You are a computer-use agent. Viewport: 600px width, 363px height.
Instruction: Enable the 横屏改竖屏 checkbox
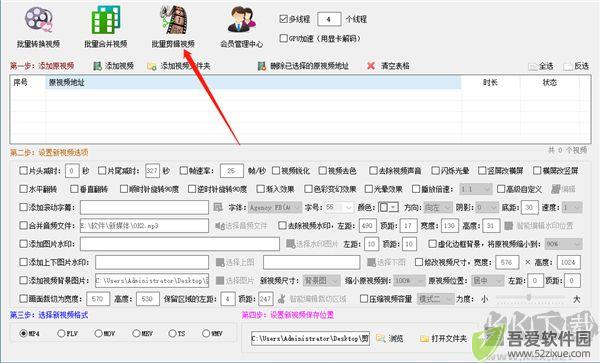coord(537,171)
